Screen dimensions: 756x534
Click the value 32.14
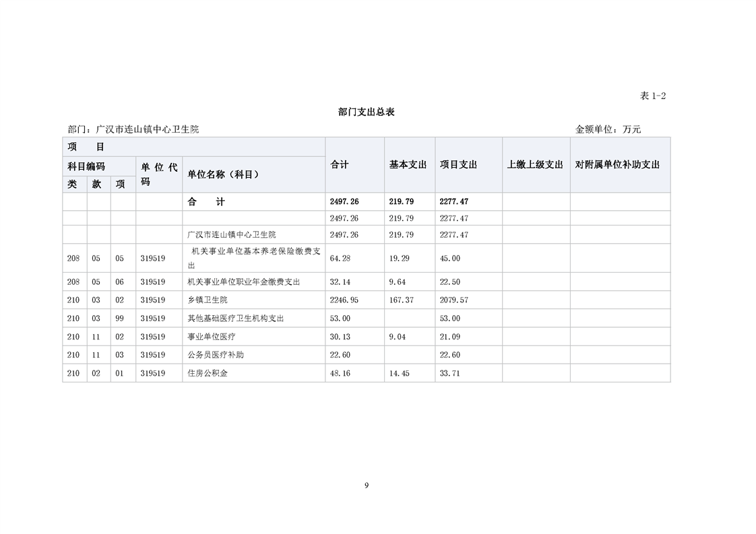tap(340, 282)
